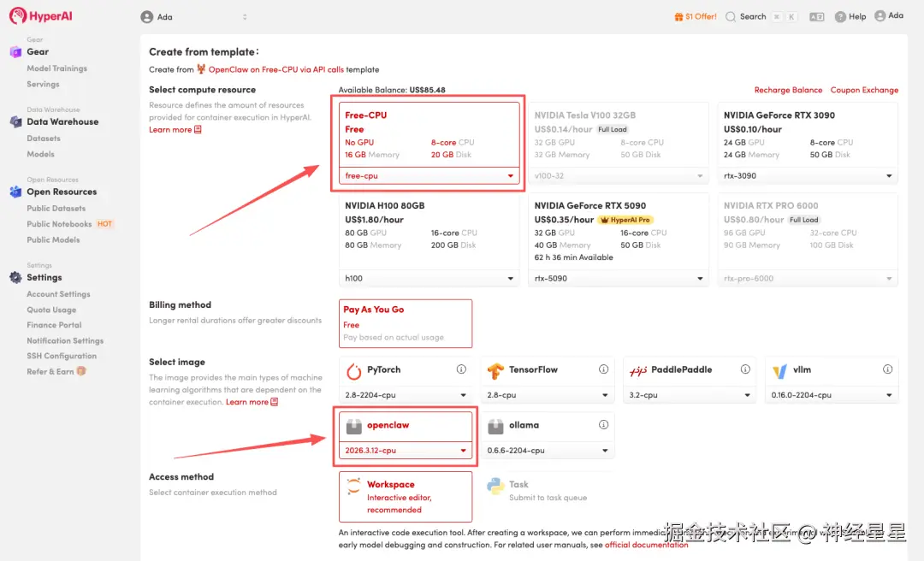Viewport: 924px width, 561px height.
Task: Open info for TensorFlow image
Action: 603,369
